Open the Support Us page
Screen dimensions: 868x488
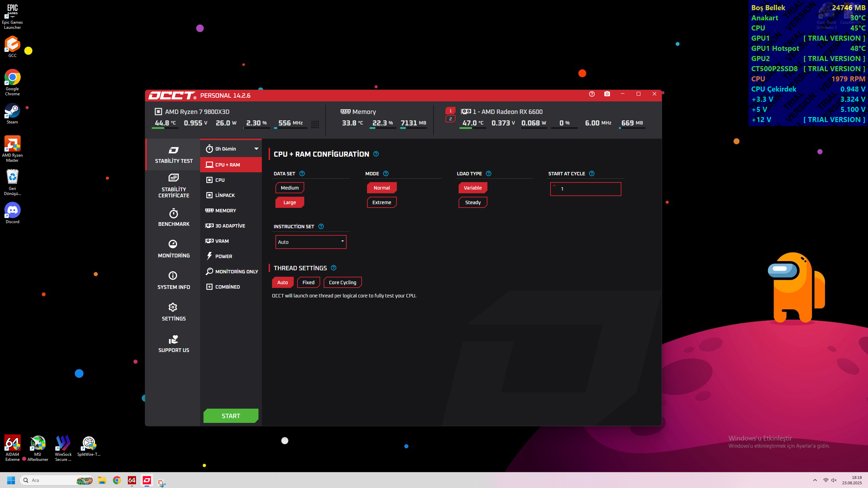pyautogui.click(x=174, y=344)
